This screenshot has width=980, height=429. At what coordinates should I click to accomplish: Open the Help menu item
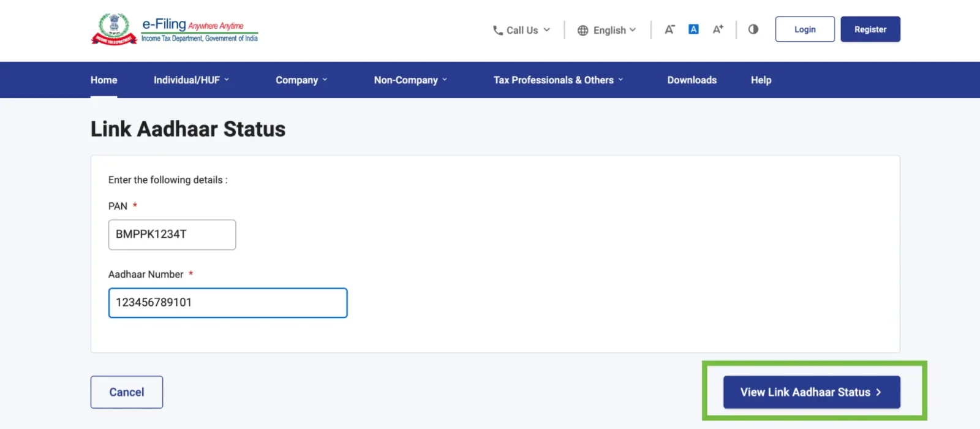point(761,80)
